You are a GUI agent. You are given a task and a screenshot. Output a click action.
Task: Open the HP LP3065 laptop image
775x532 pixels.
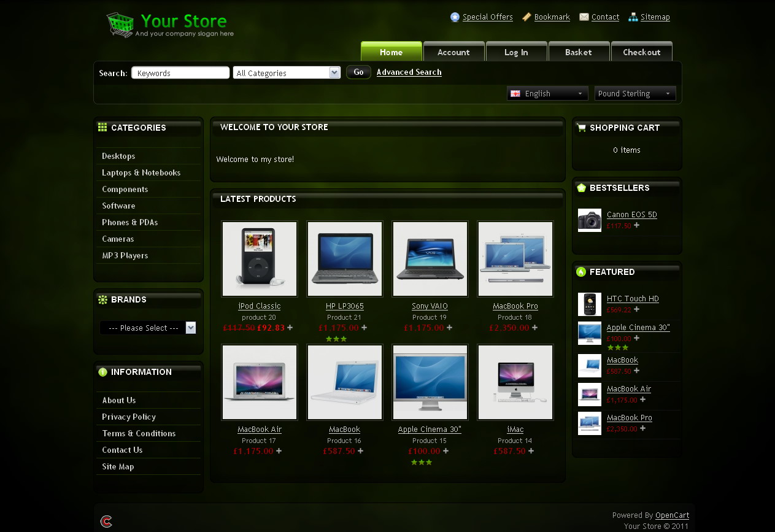tap(345, 259)
